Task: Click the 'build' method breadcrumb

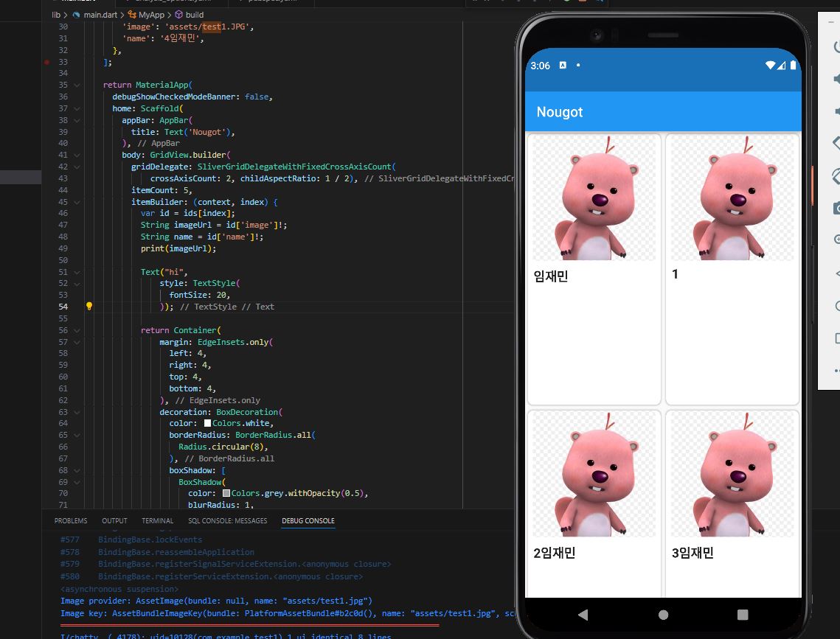Action: tap(195, 15)
